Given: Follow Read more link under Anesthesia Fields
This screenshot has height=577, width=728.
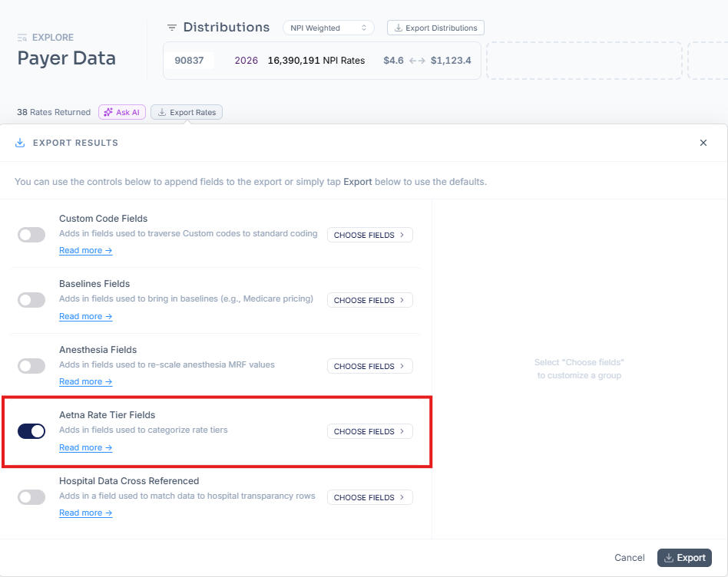Looking at the screenshot, I should (x=86, y=382).
